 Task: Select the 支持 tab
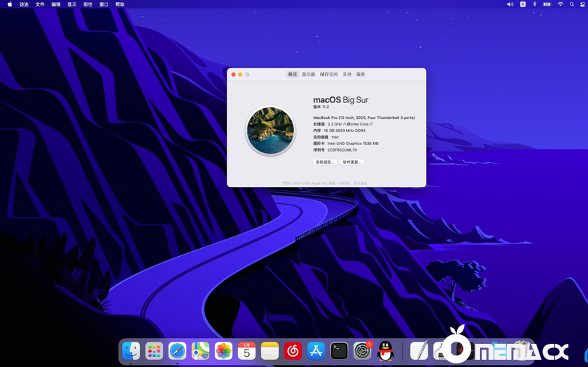click(347, 75)
